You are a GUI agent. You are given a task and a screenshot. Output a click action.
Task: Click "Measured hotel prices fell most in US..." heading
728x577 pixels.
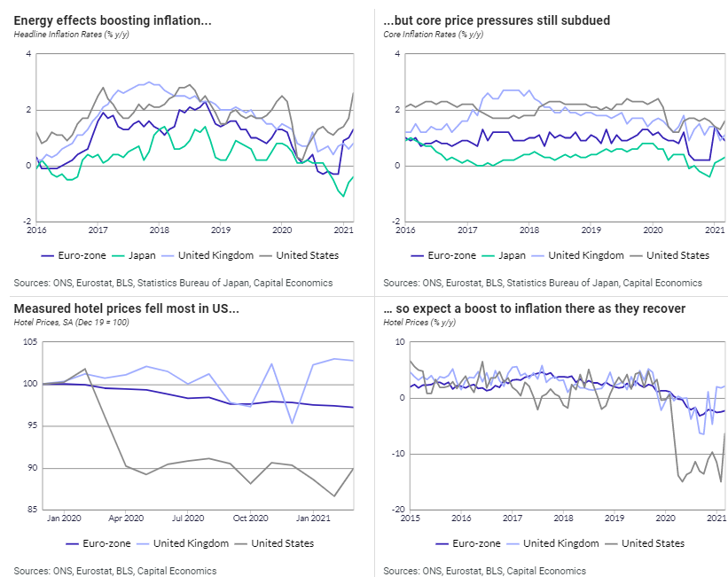tap(126, 308)
